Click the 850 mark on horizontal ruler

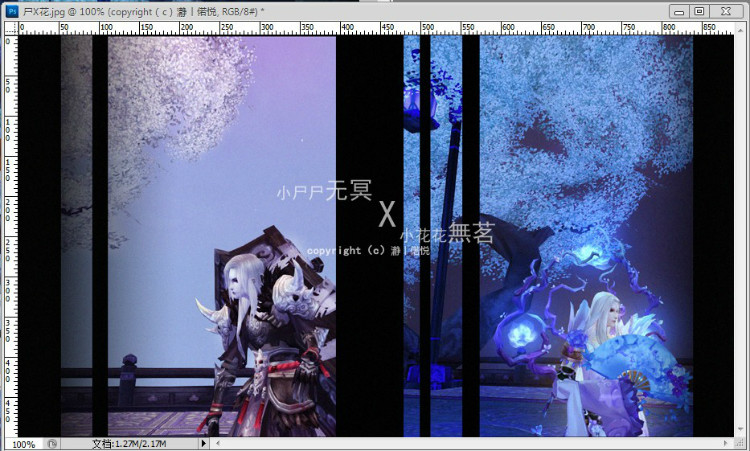709,27
